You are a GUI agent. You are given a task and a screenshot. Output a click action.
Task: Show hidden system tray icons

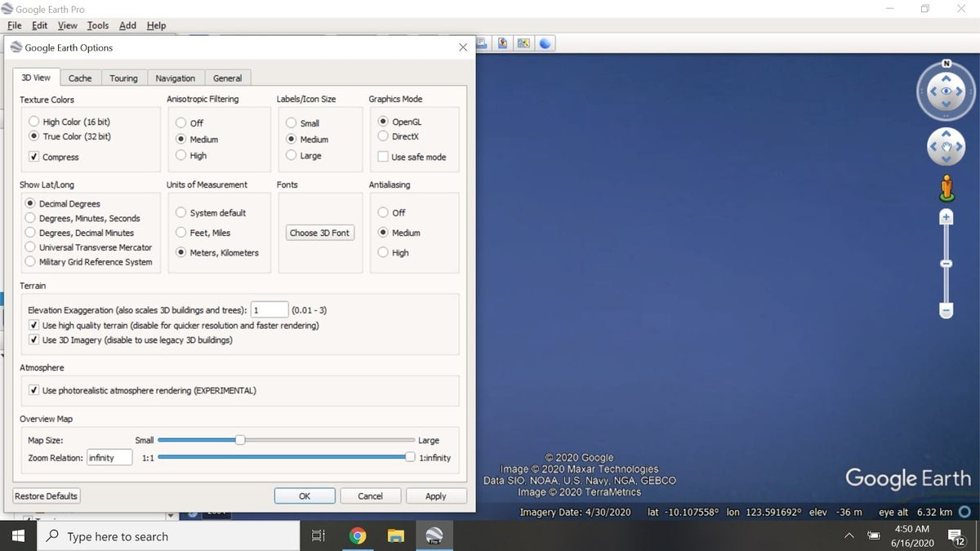849,536
